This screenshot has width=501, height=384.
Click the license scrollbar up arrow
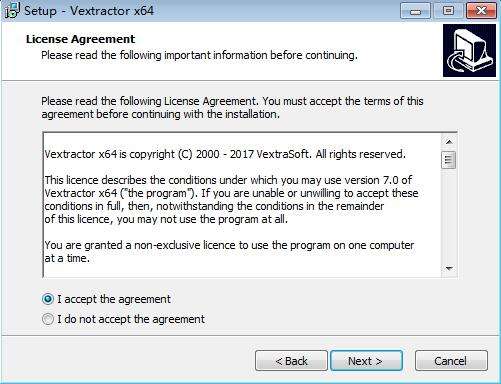pyautogui.click(x=449, y=142)
